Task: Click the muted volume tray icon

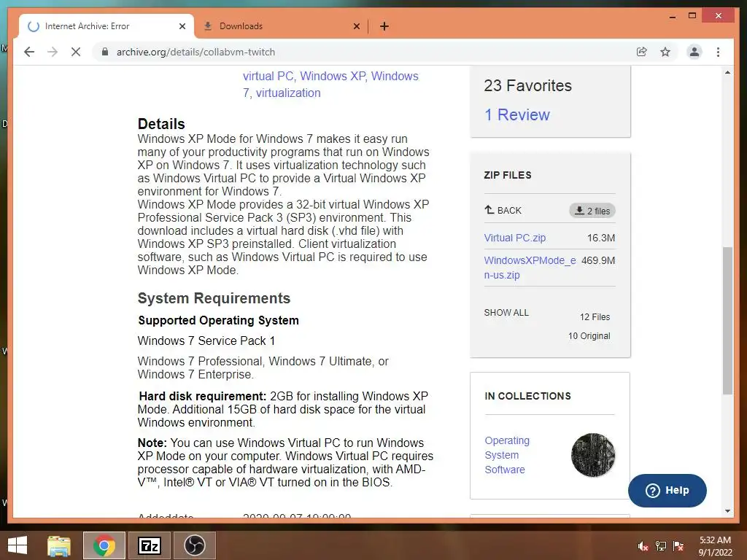Action: [643, 546]
